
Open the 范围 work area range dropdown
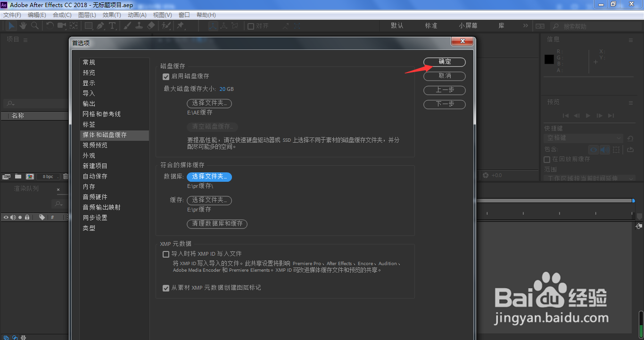[x=590, y=178]
